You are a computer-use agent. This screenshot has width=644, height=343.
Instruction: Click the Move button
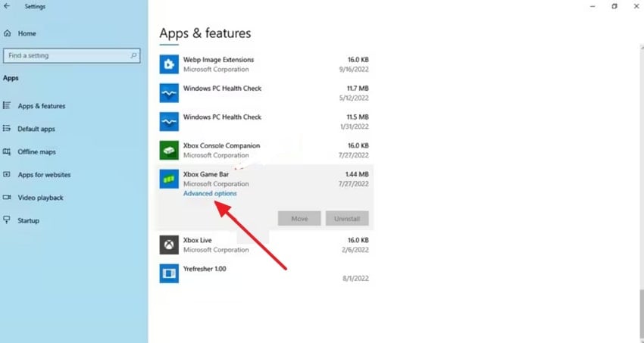point(299,218)
